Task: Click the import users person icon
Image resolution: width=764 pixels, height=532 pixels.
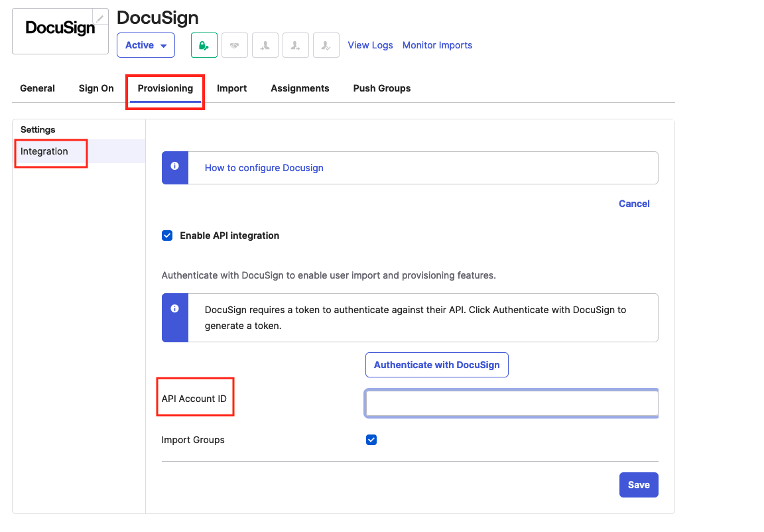Action: (265, 46)
